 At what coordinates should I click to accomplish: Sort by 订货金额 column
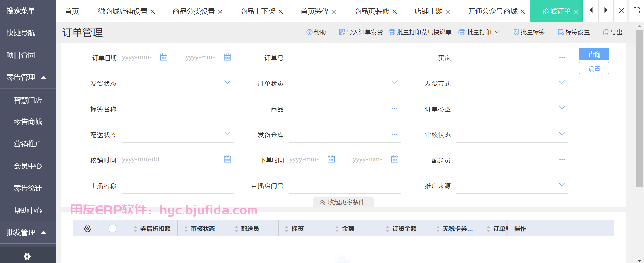tap(388, 229)
